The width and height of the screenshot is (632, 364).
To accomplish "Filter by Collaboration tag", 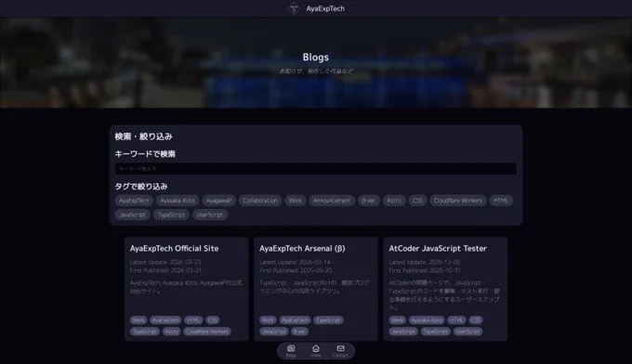I will pyautogui.click(x=260, y=201).
